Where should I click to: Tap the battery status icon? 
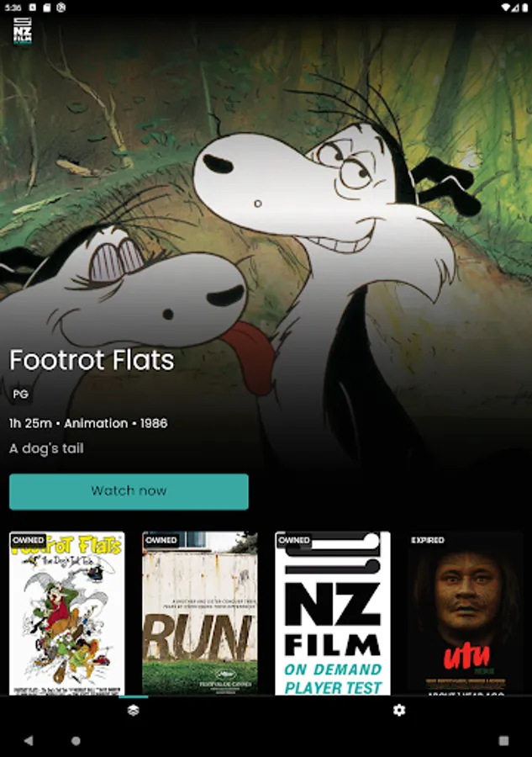tap(524, 8)
